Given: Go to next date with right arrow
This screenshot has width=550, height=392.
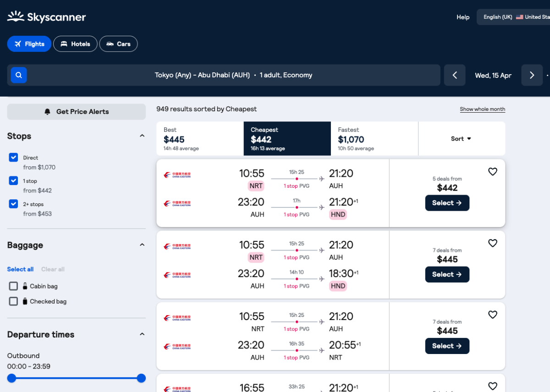Looking at the screenshot, I should [x=532, y=75].
